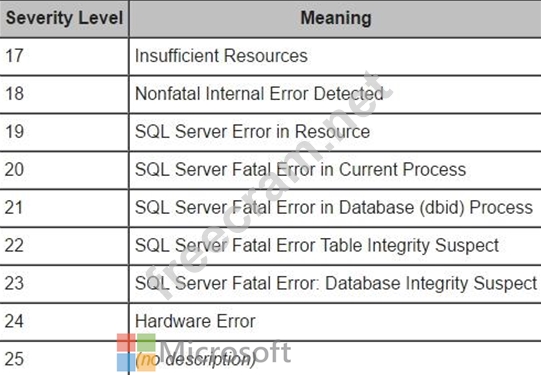The image size is (541, 375).
Task: Select severity level 24 cell
Action: pos(64,322)
